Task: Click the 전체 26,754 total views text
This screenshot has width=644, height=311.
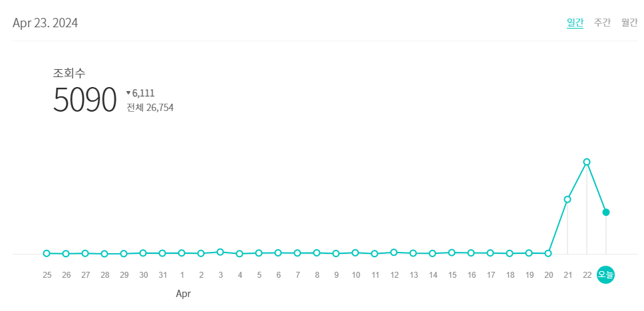Action: click(150, 108)
